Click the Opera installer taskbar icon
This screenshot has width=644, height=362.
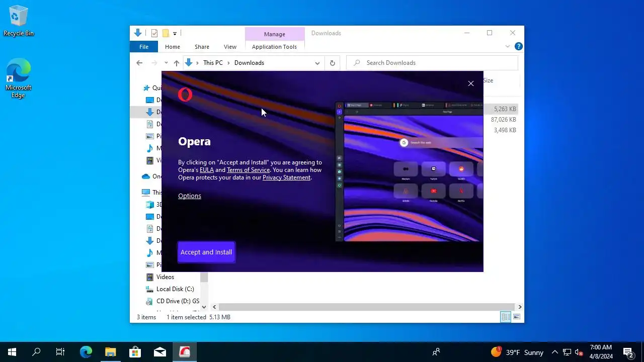pos(185,352)
